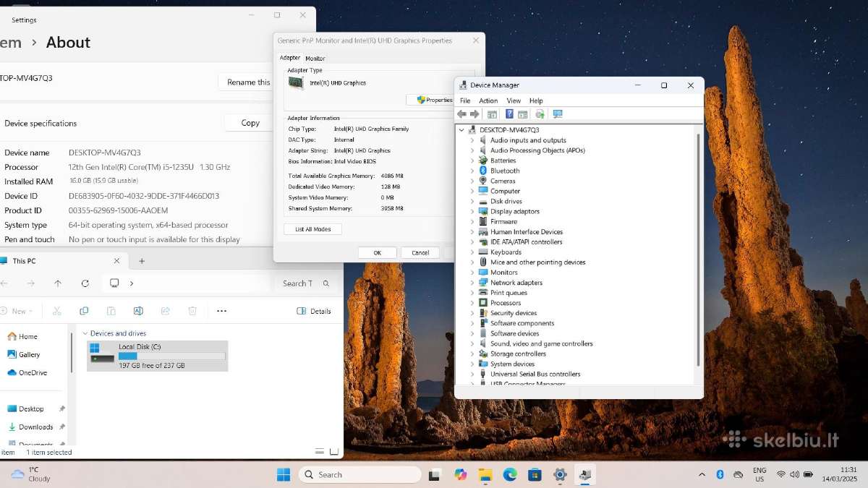
Task: Select Downloads in File Explorer sidebar
Action: pos(30,427)
